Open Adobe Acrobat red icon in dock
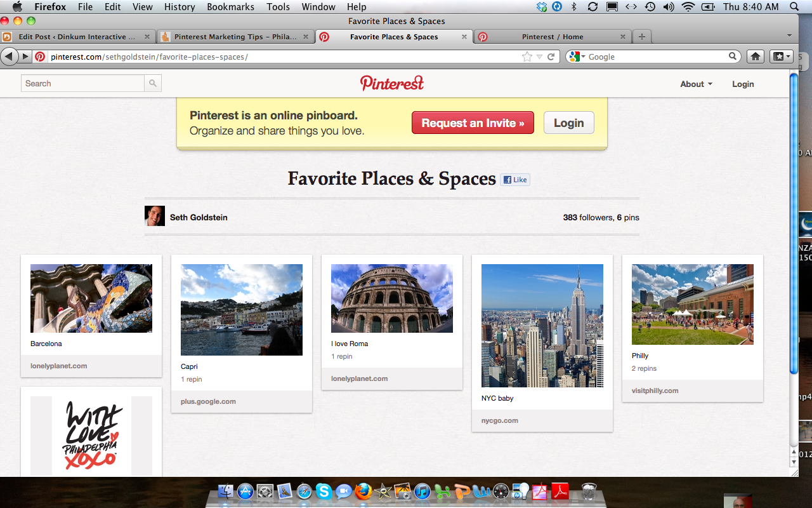Viewport: 812px width, 508px height. 561,491
